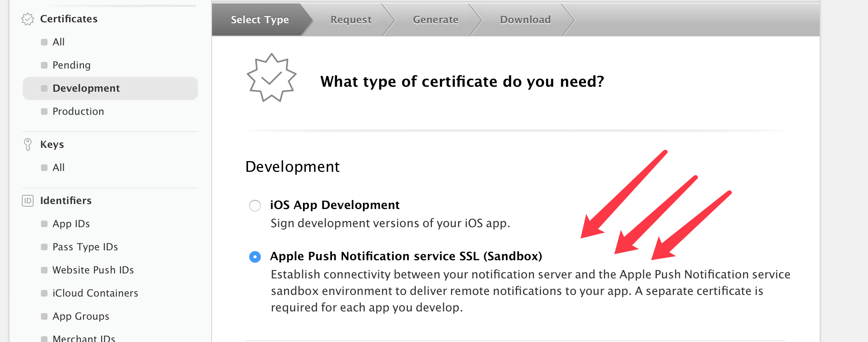Select Apple Push Notification SSL Sandbox radio
This screenshot has width=868, height=342.
255,257
